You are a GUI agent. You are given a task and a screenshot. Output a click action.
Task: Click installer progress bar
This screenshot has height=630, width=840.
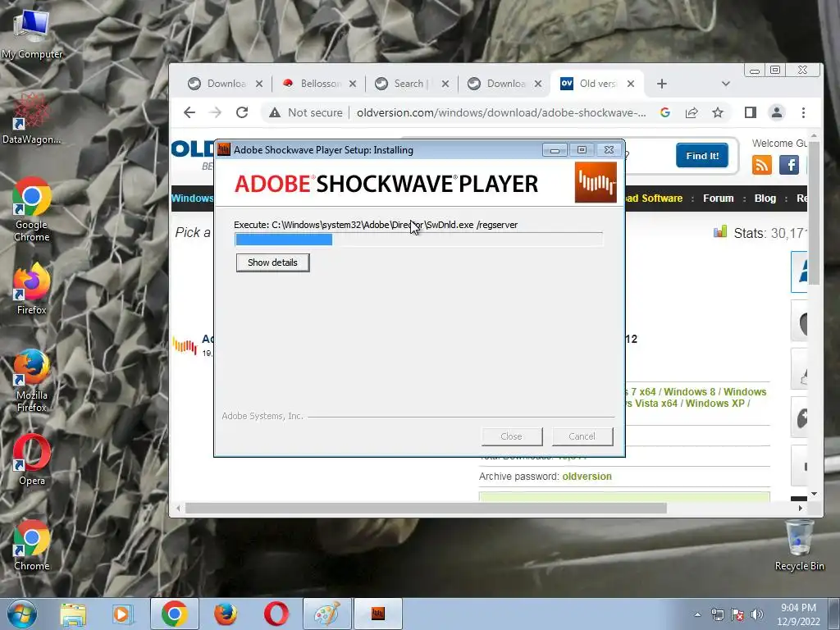419,239
